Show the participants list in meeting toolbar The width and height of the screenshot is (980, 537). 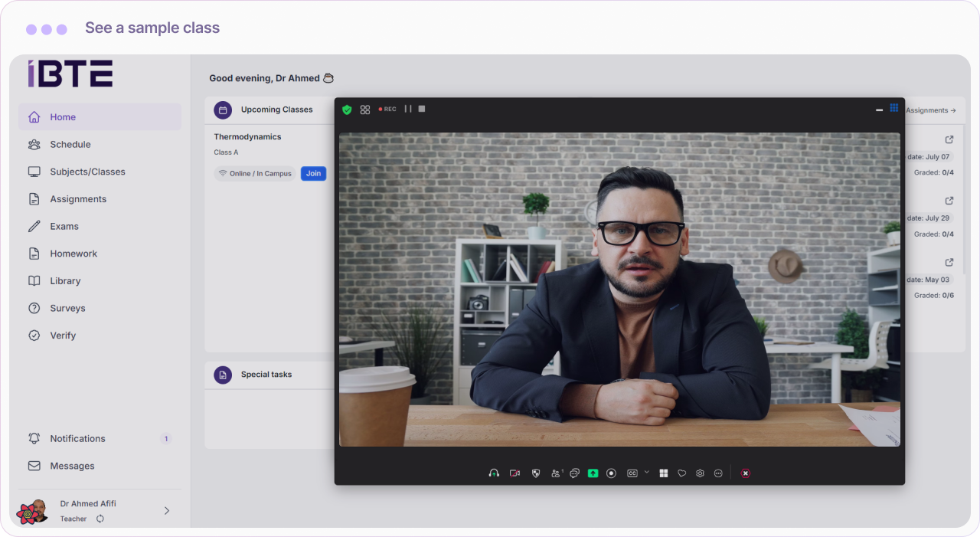point(557,473)
